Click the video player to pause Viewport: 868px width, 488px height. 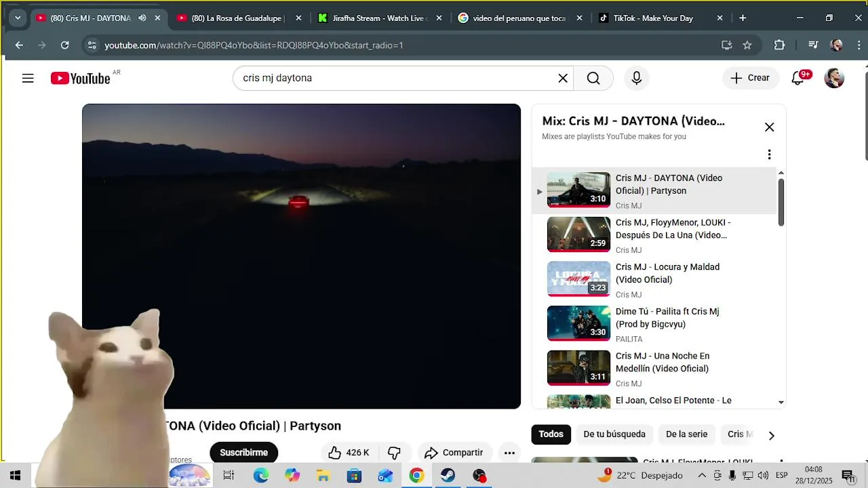point(301,256)
